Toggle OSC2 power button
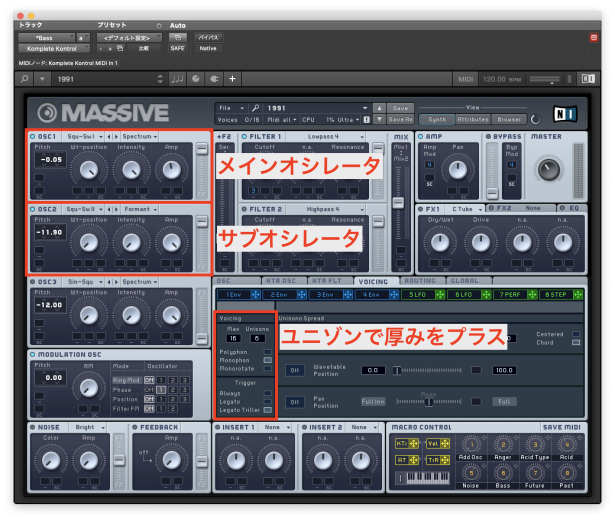 33,209
